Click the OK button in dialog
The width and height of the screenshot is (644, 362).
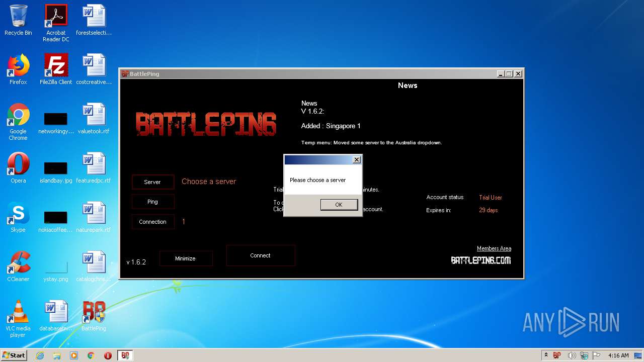(339, 205)
